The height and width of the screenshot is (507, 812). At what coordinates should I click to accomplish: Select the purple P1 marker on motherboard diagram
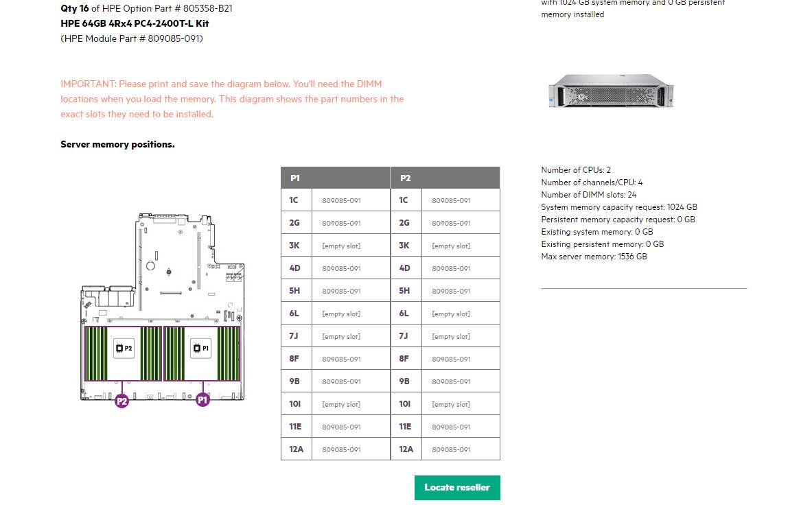click(202, 400)
